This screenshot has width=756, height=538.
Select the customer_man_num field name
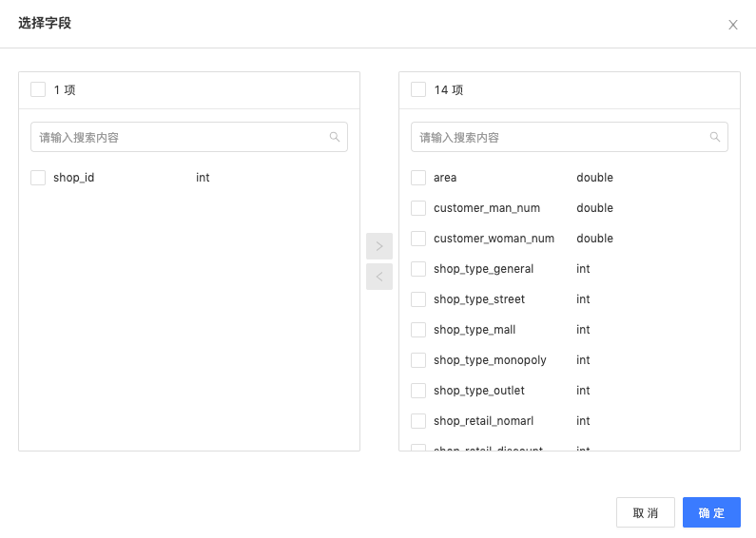click(487, 208)
